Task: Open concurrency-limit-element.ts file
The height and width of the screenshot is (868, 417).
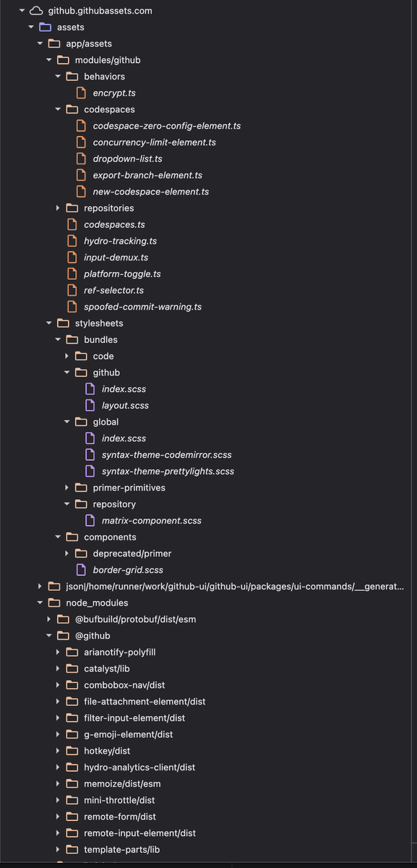Action: 154,142
